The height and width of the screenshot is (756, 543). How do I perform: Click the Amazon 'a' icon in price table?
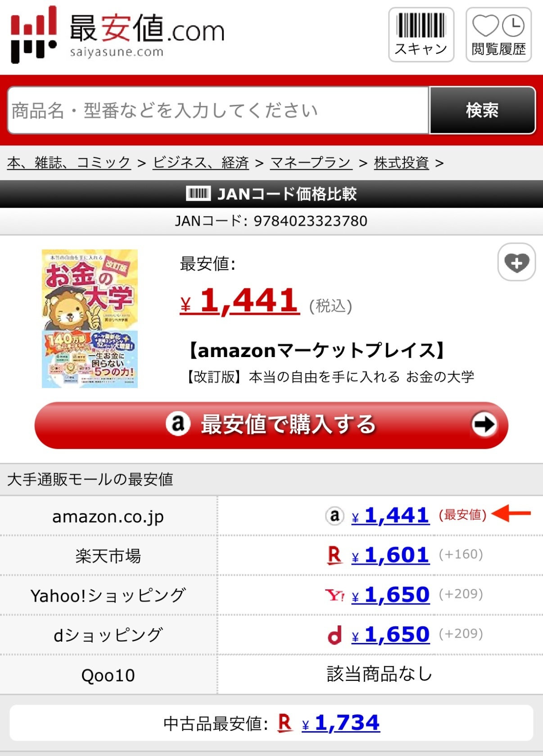click(x=335, y=516)
